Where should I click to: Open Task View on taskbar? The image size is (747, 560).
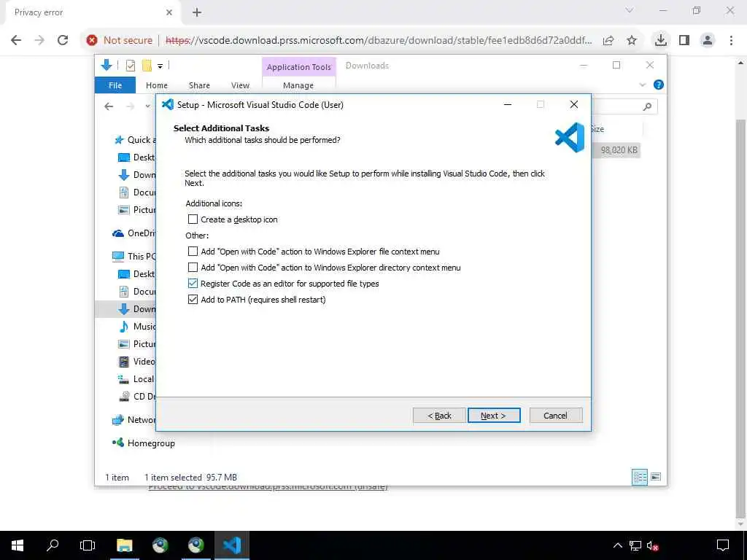click(88, 545)
